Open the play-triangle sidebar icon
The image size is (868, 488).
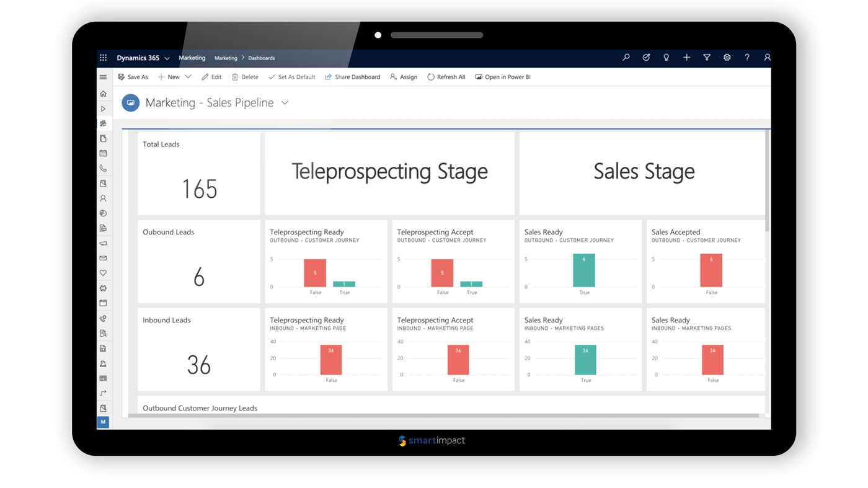(x=103, y=109)
